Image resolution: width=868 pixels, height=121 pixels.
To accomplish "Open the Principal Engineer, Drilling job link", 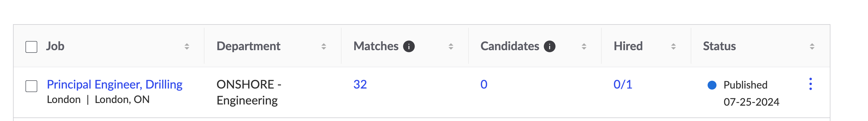I will (115, 84).
